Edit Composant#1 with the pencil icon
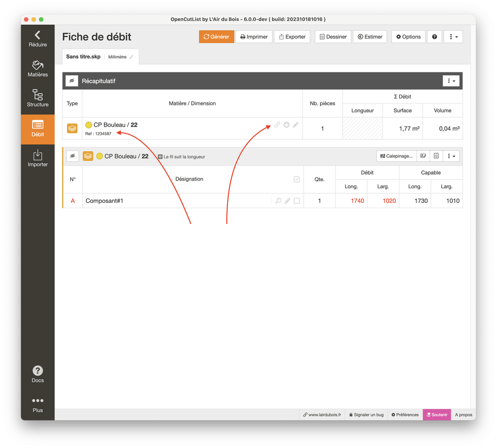This screenshot has height=448, width=497. point(287,200)
